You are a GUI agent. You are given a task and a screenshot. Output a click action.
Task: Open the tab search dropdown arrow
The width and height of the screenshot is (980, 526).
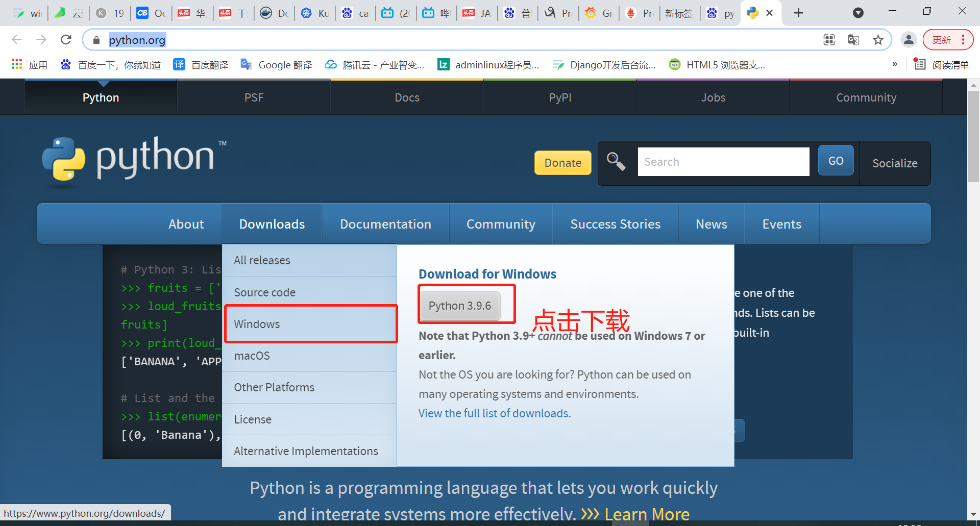point(859,13)
